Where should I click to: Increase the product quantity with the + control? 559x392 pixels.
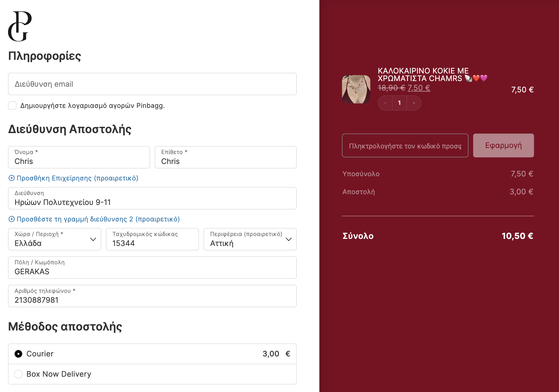(414, 103)
